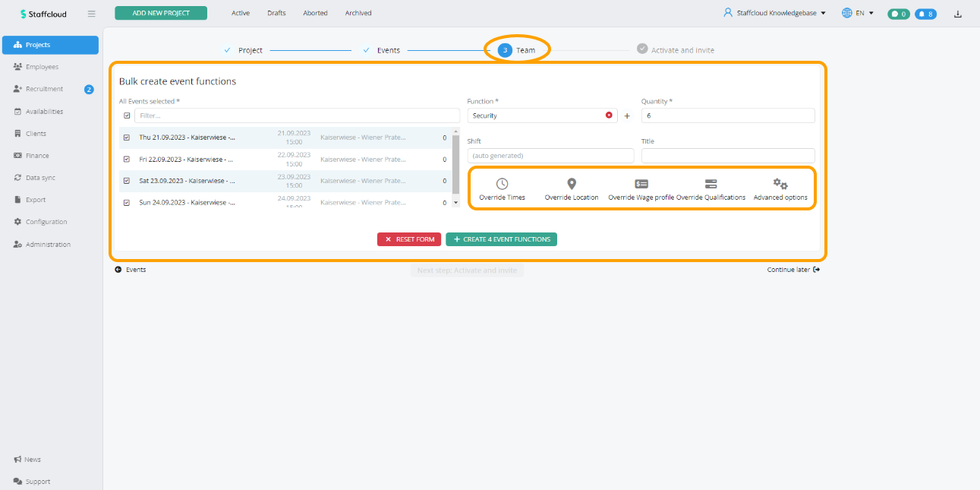
Task: Go to Events wizard step
Action: point(382,50)
